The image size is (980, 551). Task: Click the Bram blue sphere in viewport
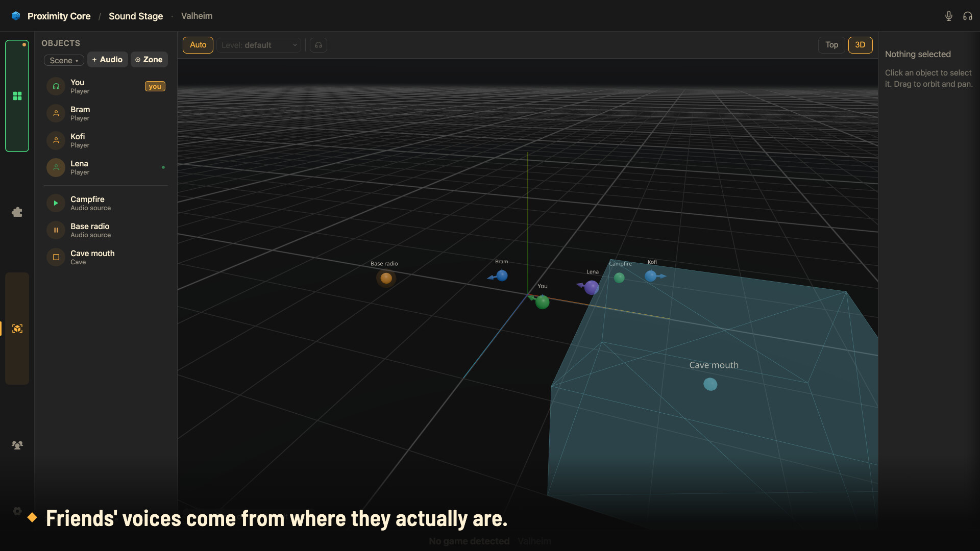coord(502,275)
